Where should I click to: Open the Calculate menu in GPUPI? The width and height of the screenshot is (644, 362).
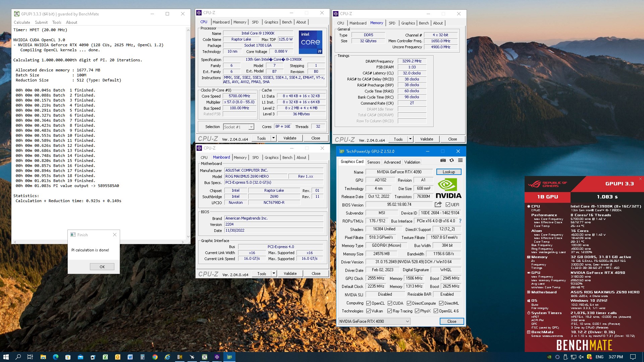pyautogui.click(x=22, y=22)
